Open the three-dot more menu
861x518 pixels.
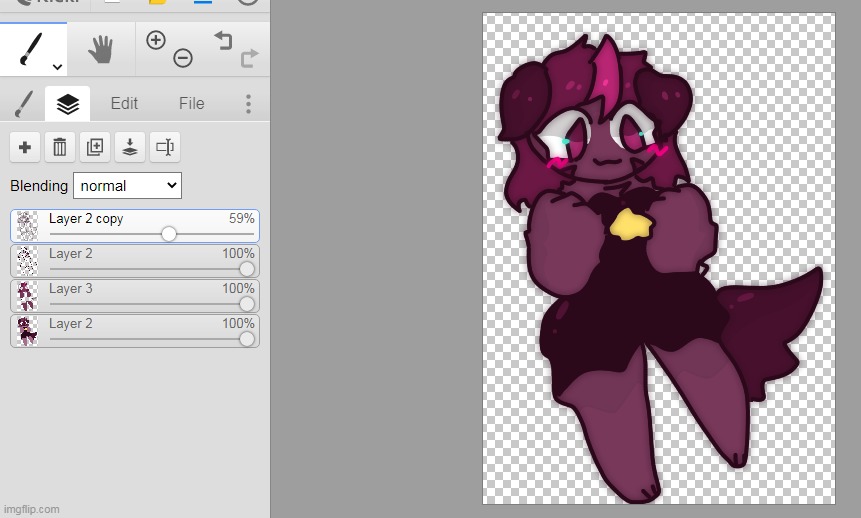point(248,104)
